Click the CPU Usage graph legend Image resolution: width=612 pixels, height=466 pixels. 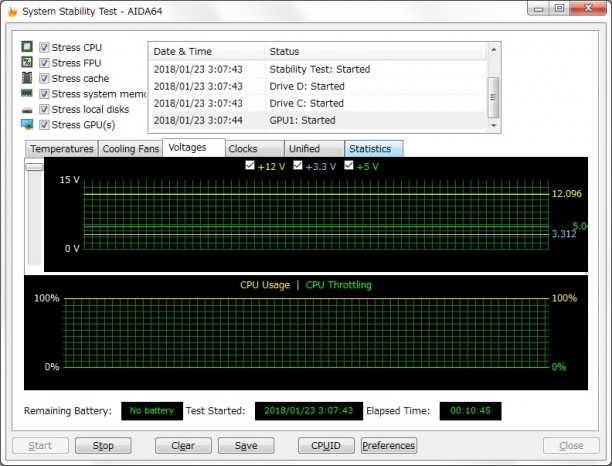[x=265, y=285]
